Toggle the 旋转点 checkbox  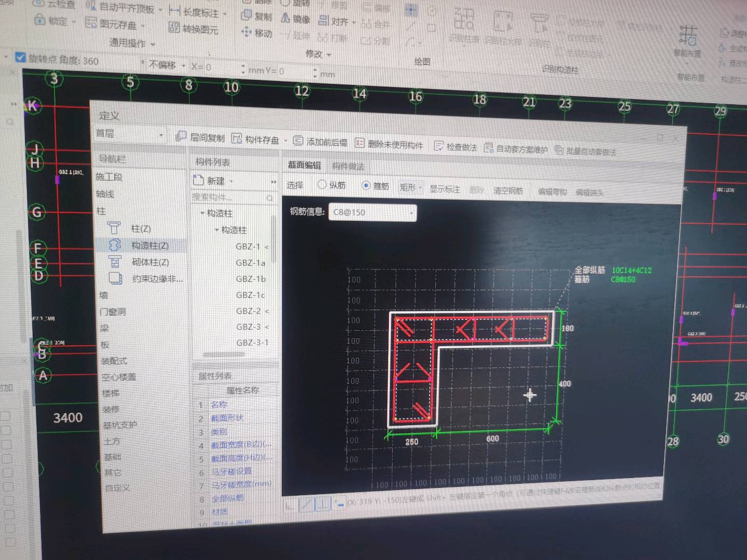tap(20, 57)
